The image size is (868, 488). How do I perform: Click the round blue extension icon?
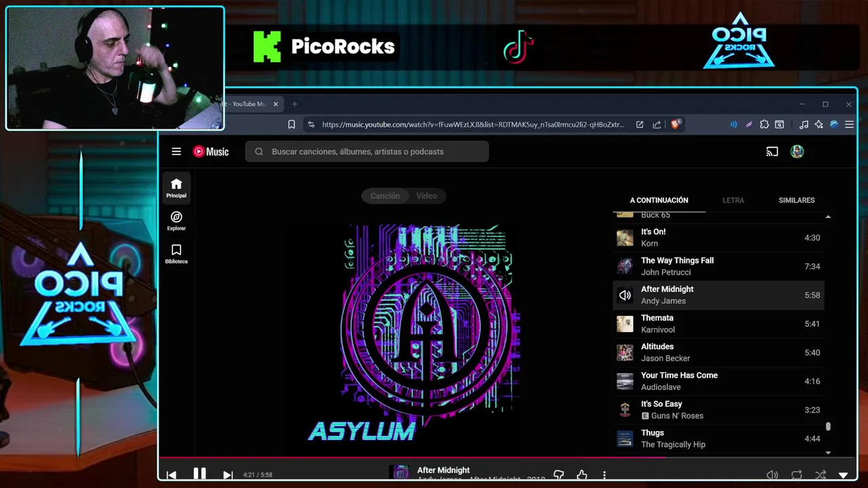834,125
